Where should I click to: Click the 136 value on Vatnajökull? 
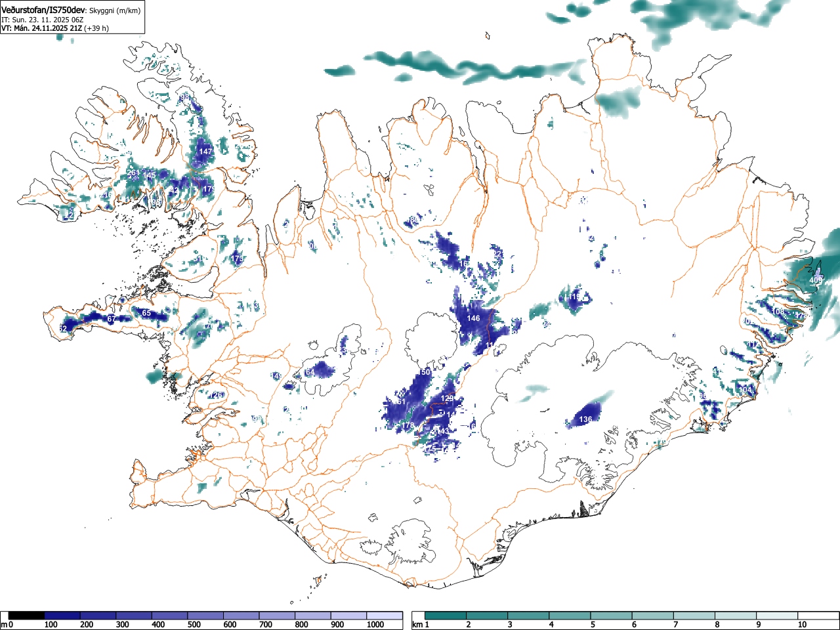point(585,419)
